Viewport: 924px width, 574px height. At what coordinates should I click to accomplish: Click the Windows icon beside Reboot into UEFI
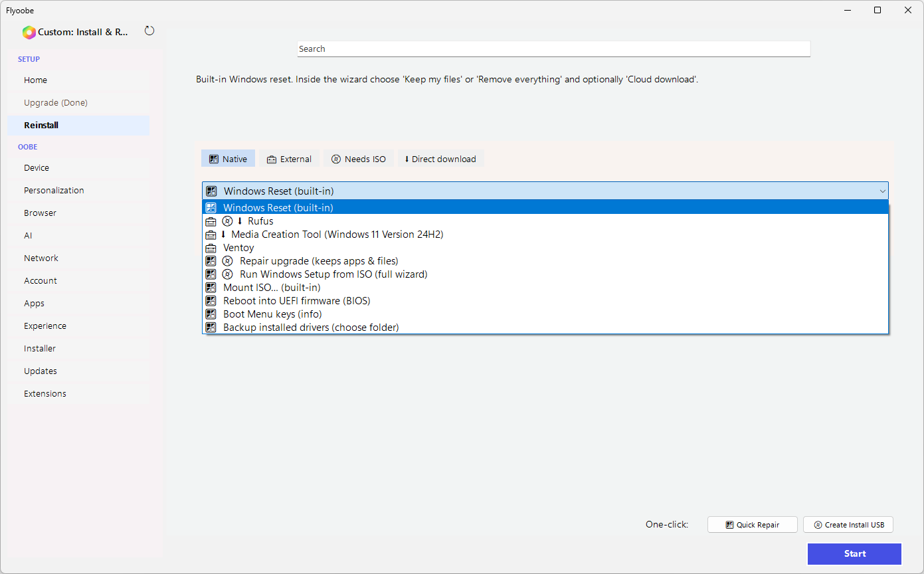click(x=211, y=301)
